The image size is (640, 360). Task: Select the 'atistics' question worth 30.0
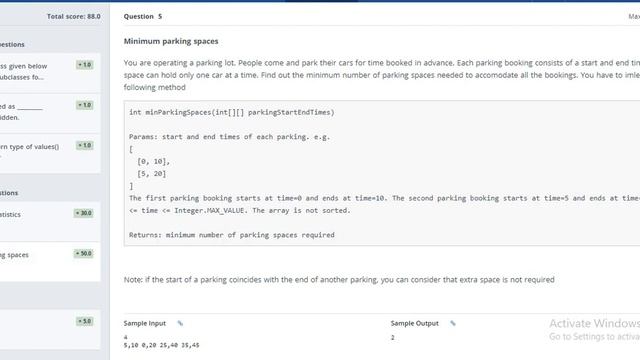coord(50,221)
